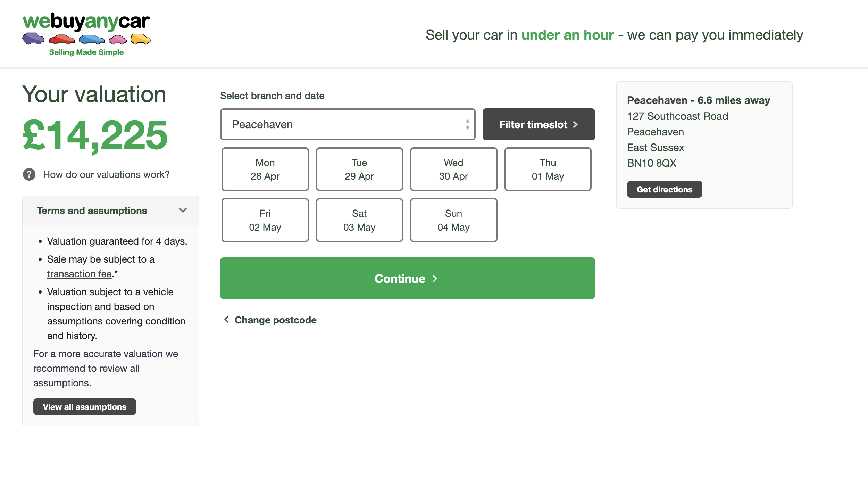This screenshot has height=478, width=868.
Task: Click the purple car icon in logo
Action: click(x=33, y=39)
